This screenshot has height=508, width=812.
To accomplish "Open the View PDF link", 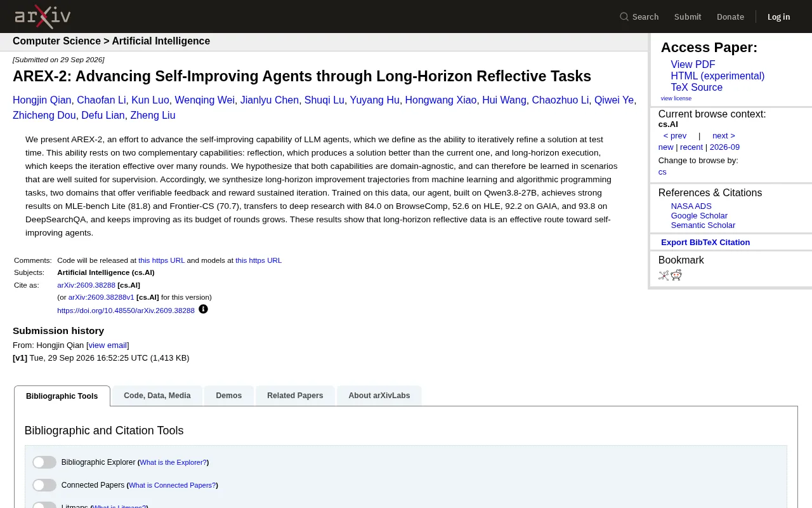I will pos(693,65).
